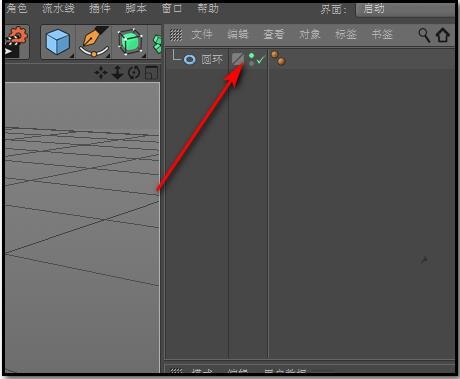
Task: Open the 界面 layout dropdown showing 启动
Action: [x=405, y=9]
